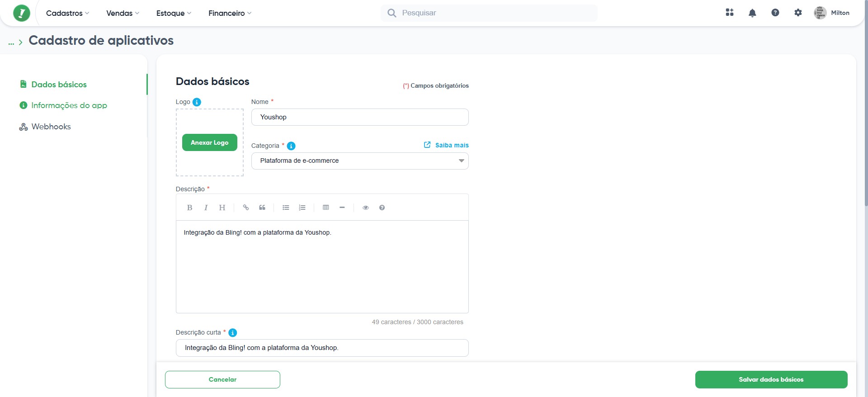Select the Dados básicos tab
The width and height of the screenshot is (868, 397).
click(x=59, y=85)
